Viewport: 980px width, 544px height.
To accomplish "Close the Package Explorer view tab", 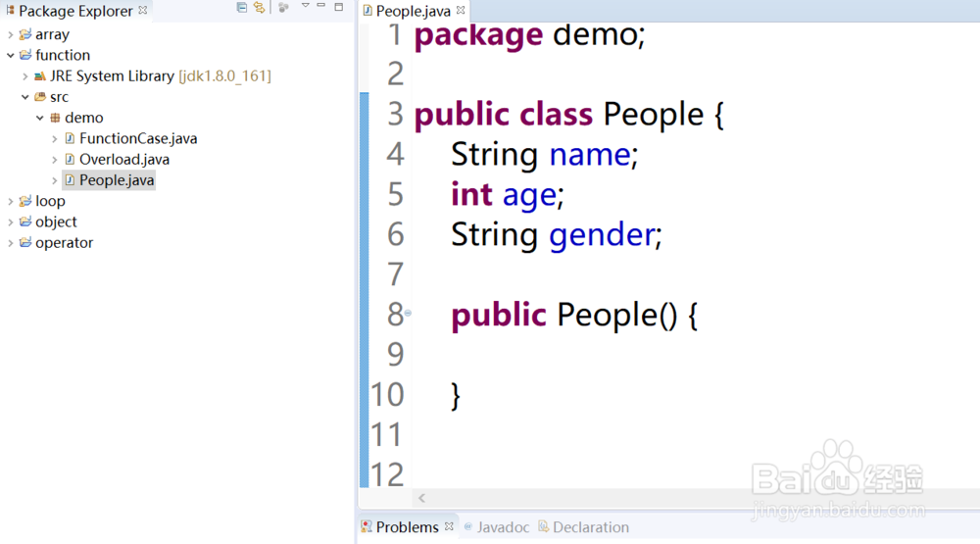I will (x=142, y=10).
